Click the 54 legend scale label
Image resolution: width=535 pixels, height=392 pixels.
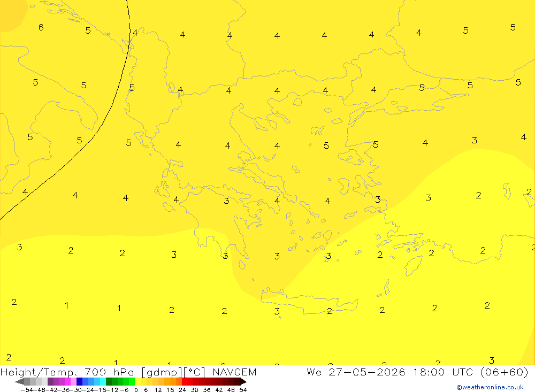243,390
